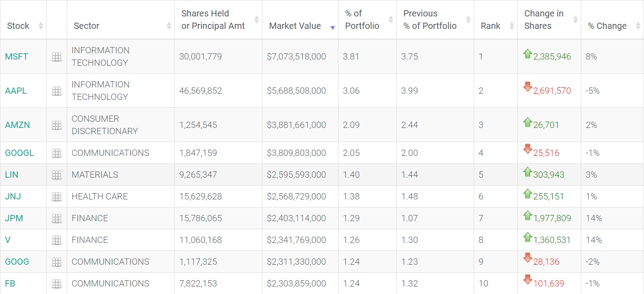The height and width of the screenshot is (294, 644).
Task: Sort table by Stock column sort arrows
Action: 41,26
